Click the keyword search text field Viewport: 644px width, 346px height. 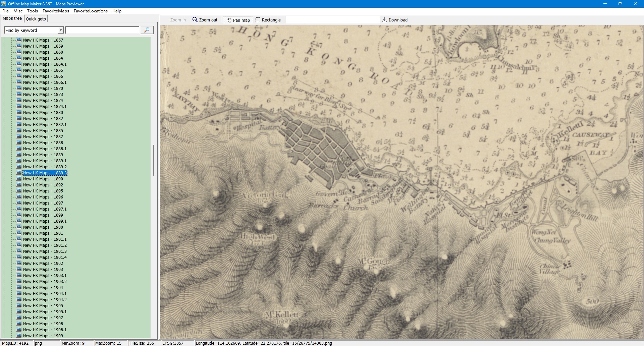point(102,31)
